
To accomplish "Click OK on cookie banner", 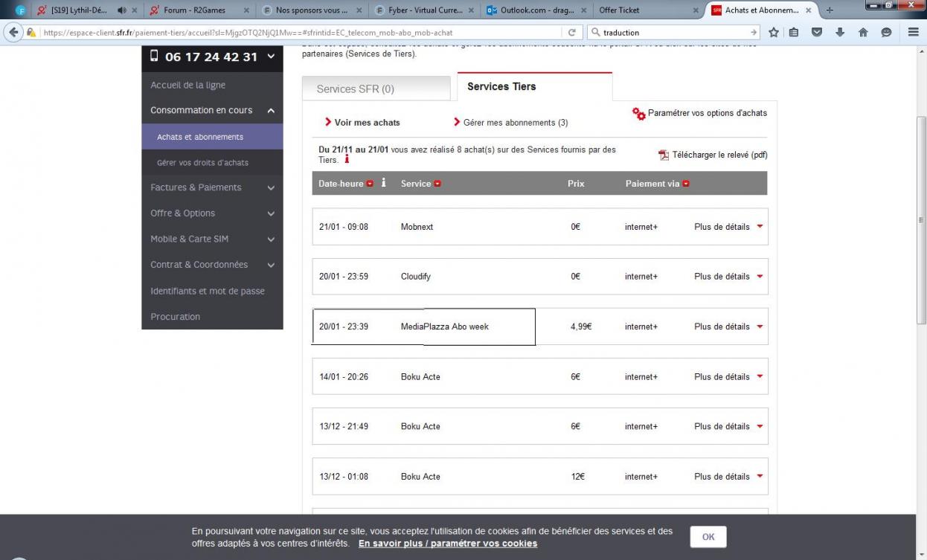I will click(708, 537).
